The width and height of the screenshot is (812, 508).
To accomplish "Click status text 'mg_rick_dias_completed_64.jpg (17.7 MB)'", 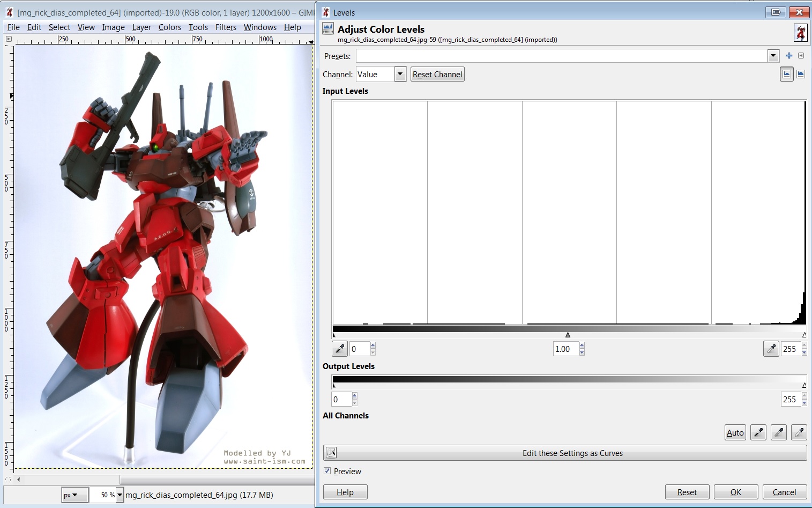I will tap(199, 495).
